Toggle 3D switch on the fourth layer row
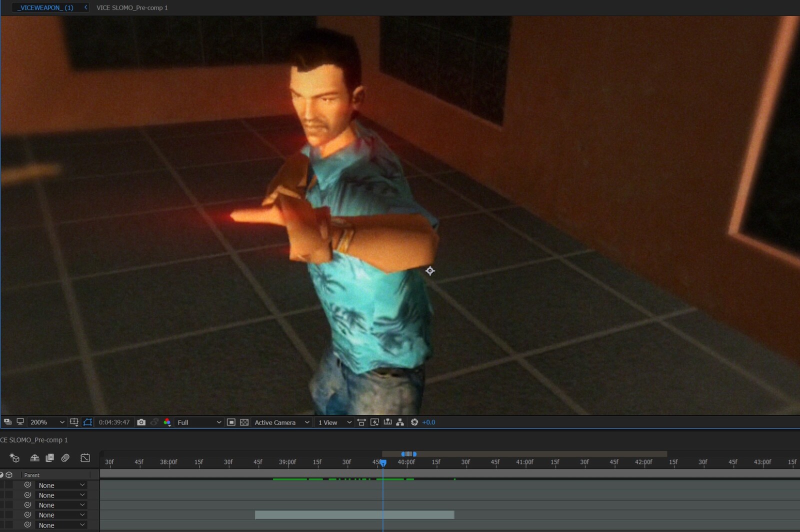Viewport: 800px width, 532px height. (9, 515)
